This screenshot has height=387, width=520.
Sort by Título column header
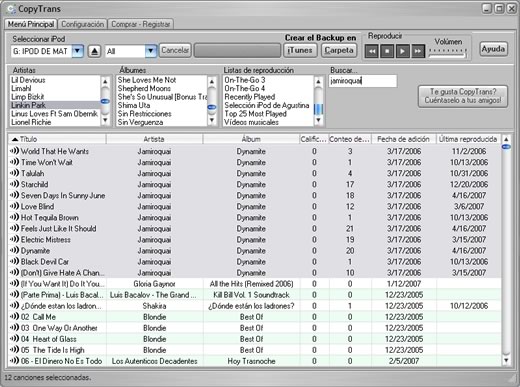[x=57, y=139]
